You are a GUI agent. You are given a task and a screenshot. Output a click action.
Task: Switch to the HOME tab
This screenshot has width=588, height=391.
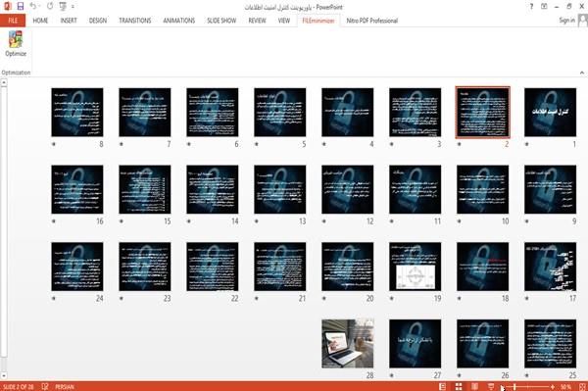pos(40,21)
